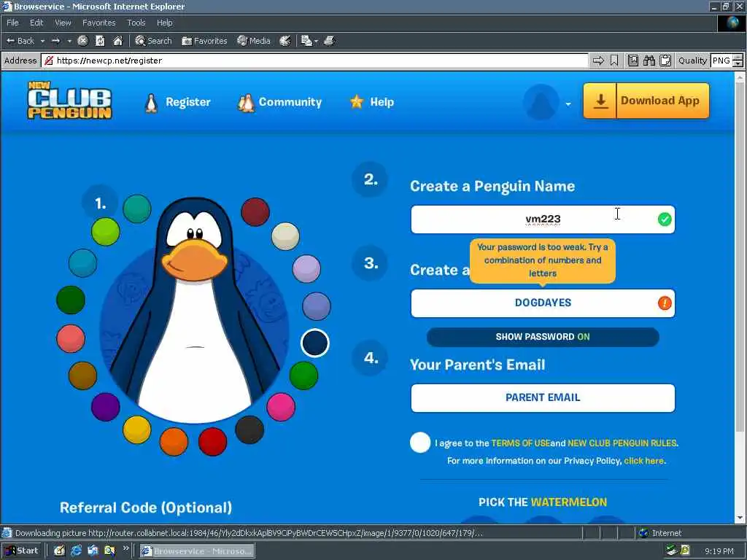Click the Stop loading icon

83,41
